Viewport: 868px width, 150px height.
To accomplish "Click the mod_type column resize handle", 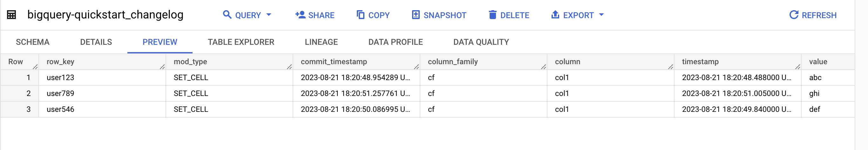I will point(289,67).
